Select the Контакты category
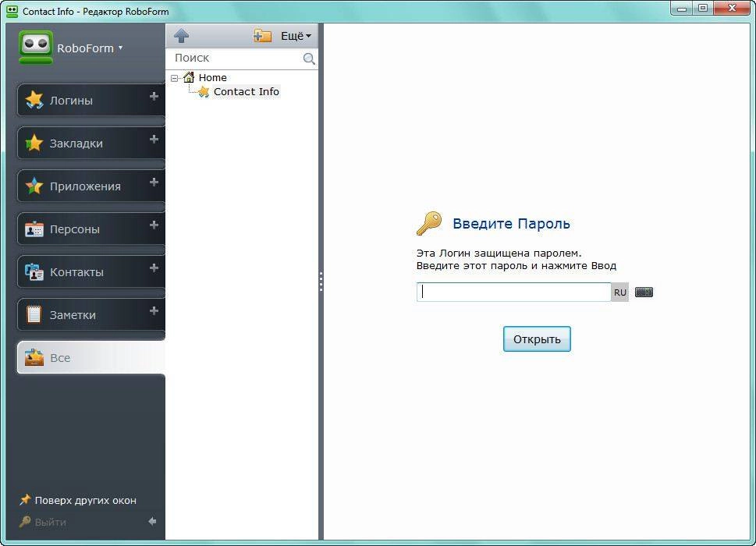The image size is (756, 546). (91, 271)
